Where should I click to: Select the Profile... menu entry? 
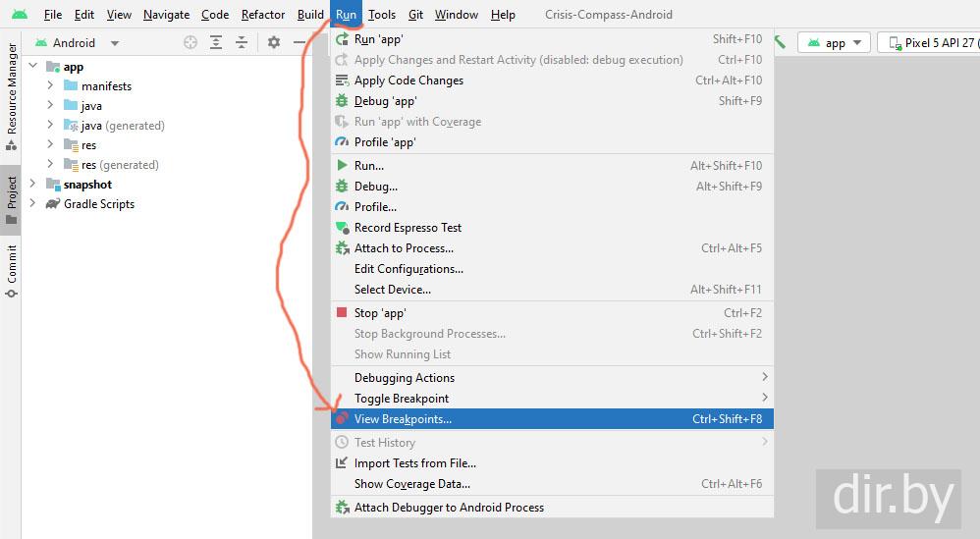(x=552, y=207)
